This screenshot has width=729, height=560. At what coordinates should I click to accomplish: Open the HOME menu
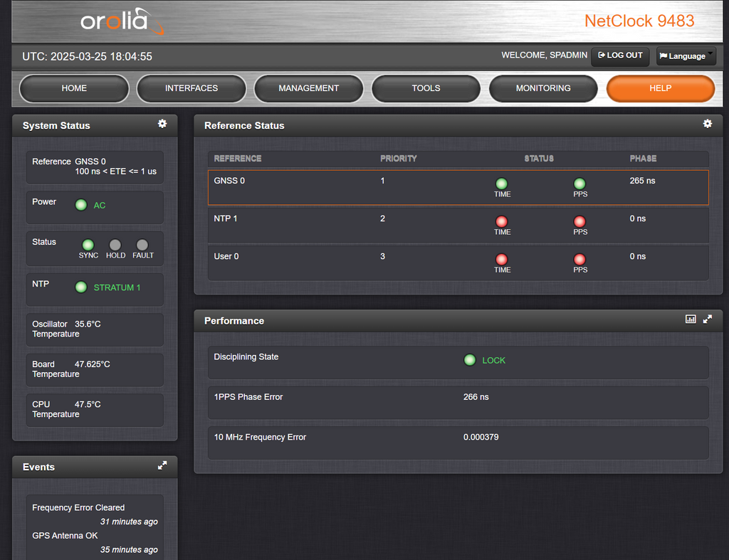click(x=74, y=88)
